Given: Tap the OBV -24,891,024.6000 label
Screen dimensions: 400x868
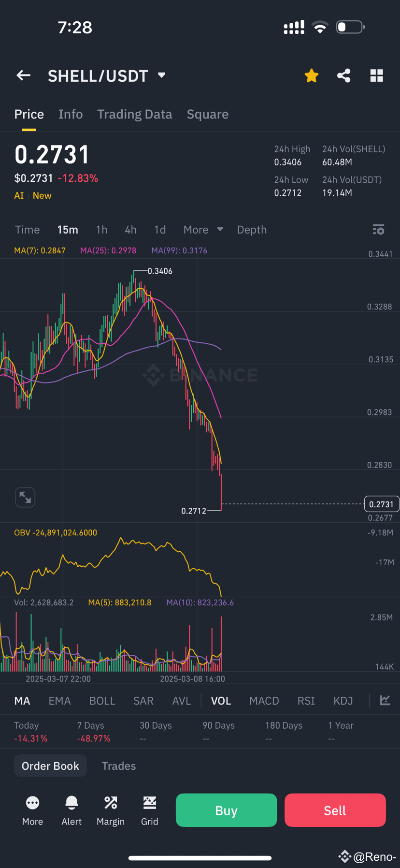Looking at the screenshot, I should click(56, 532).
